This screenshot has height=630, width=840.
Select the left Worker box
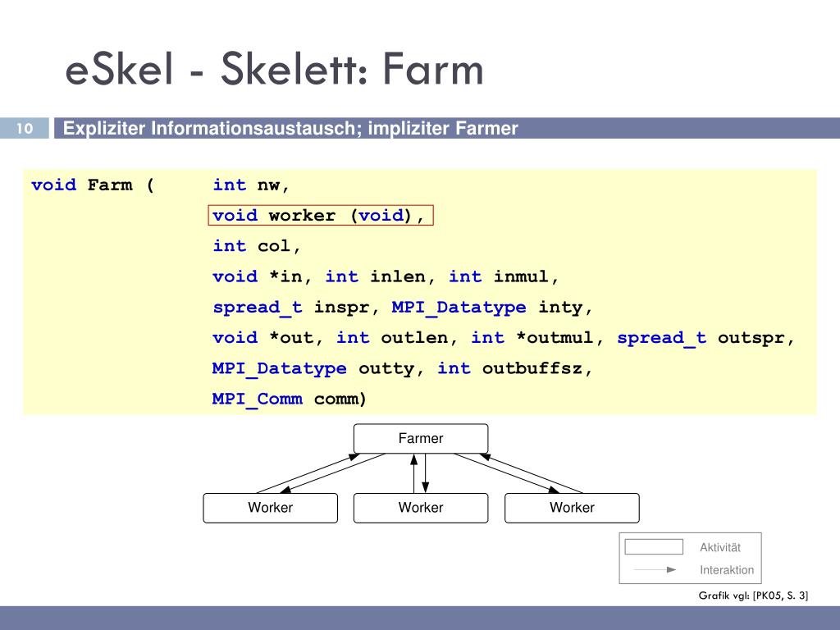coord(271,508)
